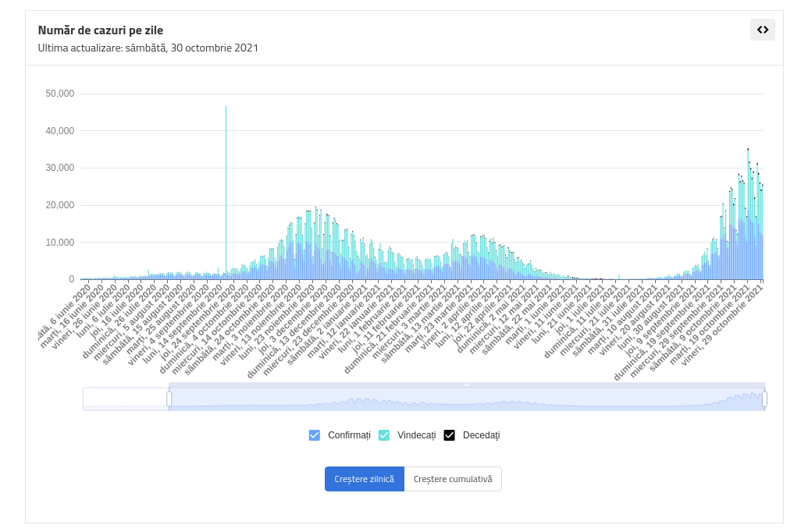Toggle the Confirmați legend checkbox
The height and width of the screenshot is (532, 794).
point(315,435)
